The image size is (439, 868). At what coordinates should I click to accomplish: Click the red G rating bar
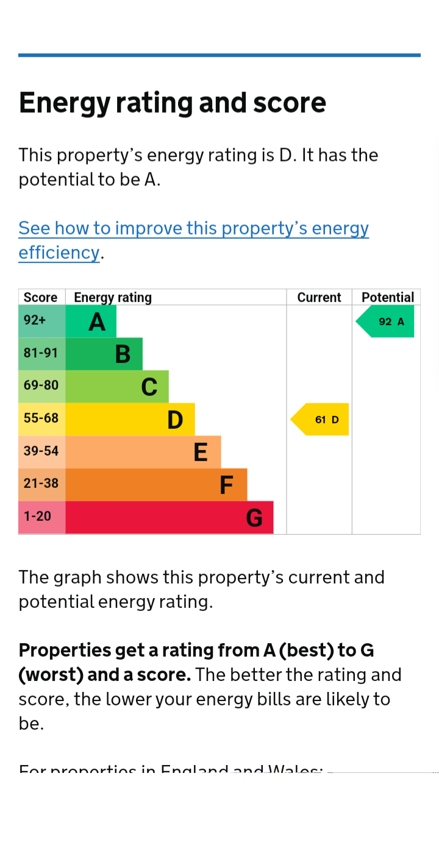169,518
